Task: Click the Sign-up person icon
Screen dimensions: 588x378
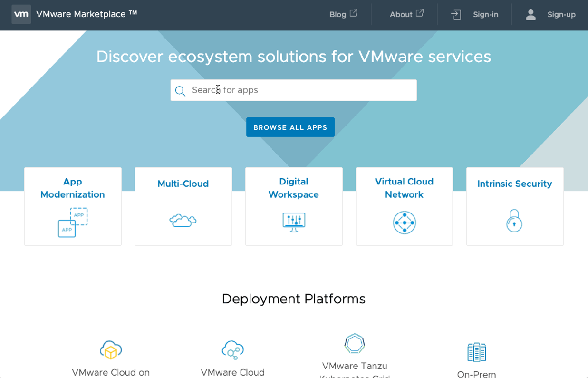Action: (x=531, y=15)
